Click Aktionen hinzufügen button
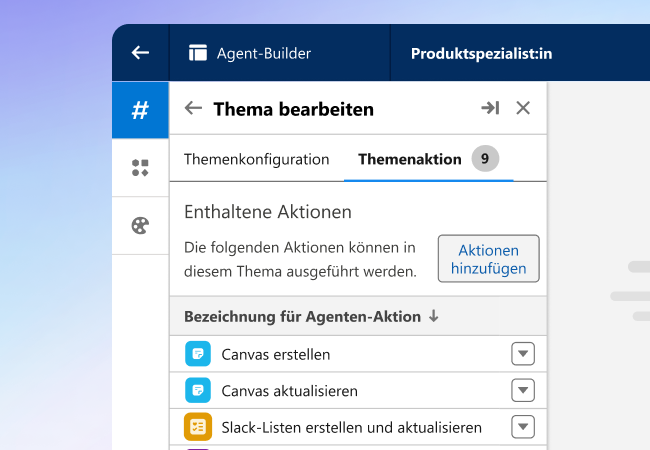 [489, 259]
